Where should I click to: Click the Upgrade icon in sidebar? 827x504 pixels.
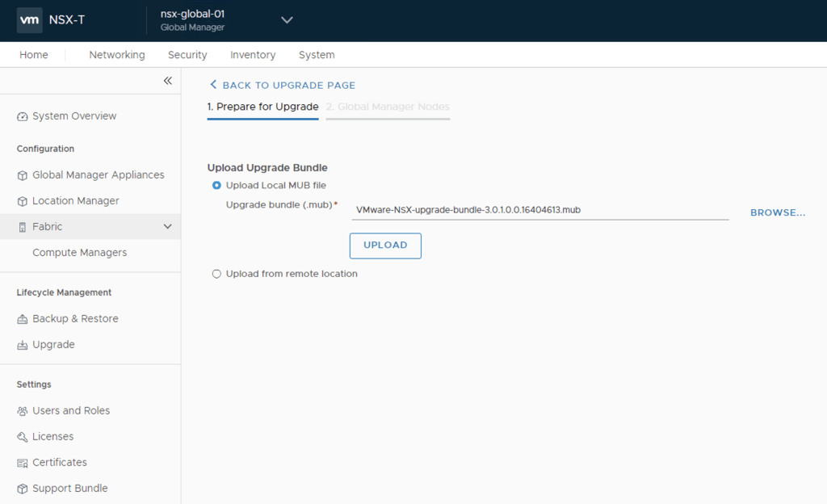[23, 345]
